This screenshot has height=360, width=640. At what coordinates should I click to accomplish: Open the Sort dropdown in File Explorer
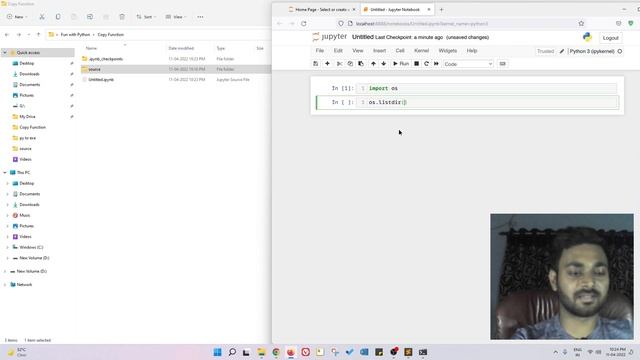pos(146,17)
